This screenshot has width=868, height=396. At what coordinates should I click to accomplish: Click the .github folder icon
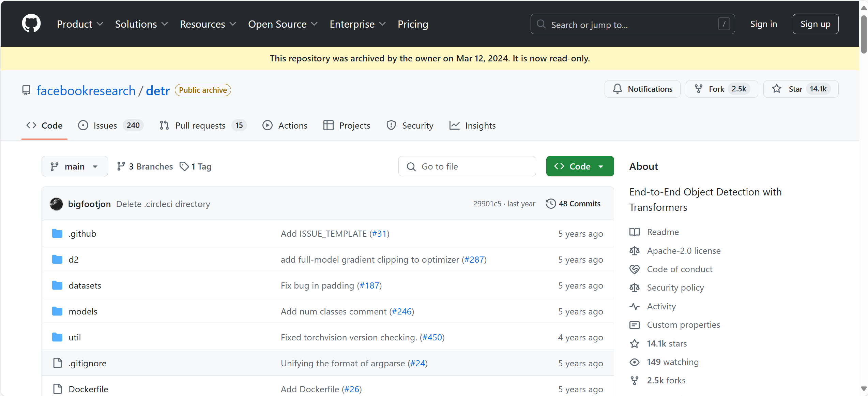[x=57, y=234]
